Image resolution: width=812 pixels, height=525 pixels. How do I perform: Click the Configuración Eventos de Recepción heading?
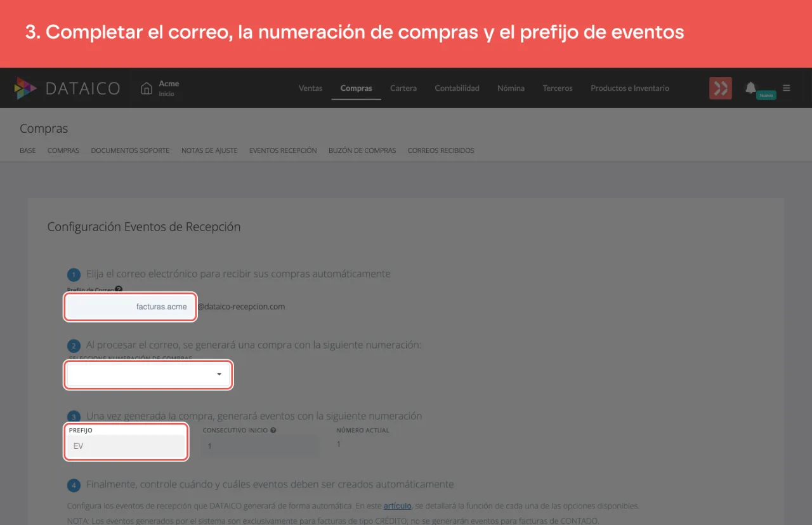click(144, 227)
